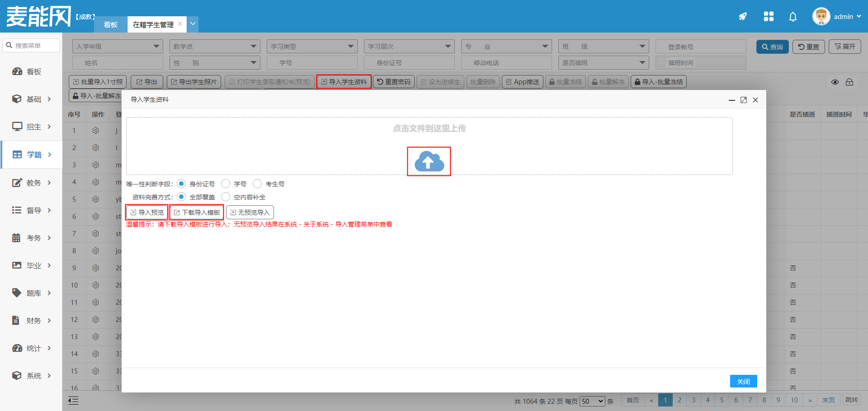
Task: Click the 下载导入模板 button
Action: coord(197,212)
